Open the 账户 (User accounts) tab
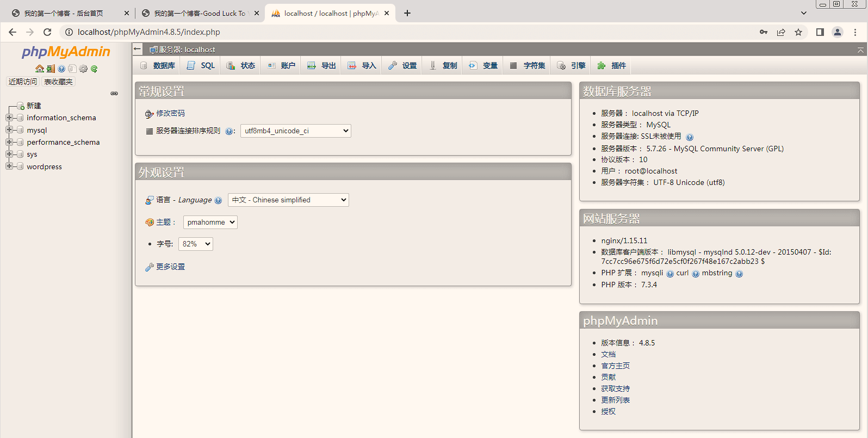 tap(281, 65)
